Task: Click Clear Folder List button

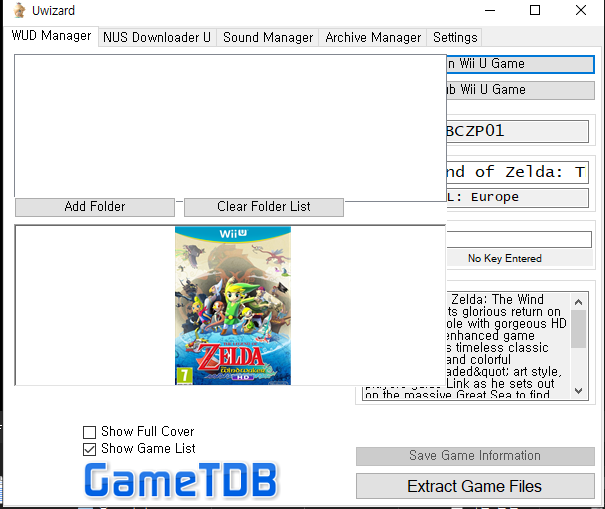Action: pyautogui.click(x=264, y=207)
